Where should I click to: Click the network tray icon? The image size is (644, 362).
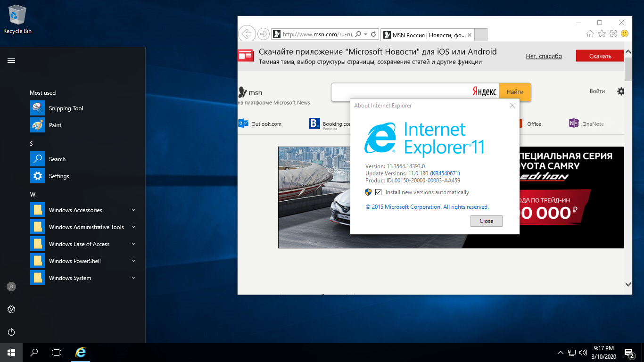tap(572, 353)
